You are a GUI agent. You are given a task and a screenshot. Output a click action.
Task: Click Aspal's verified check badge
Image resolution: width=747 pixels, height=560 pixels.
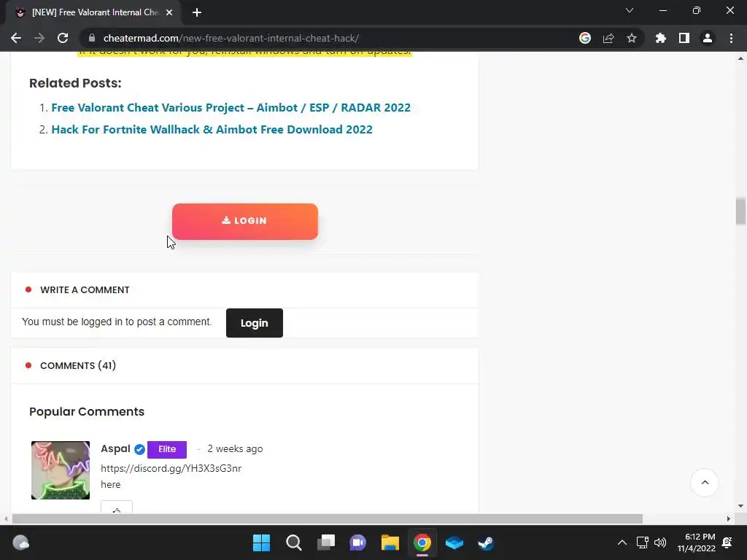click(x=139, y=449)
